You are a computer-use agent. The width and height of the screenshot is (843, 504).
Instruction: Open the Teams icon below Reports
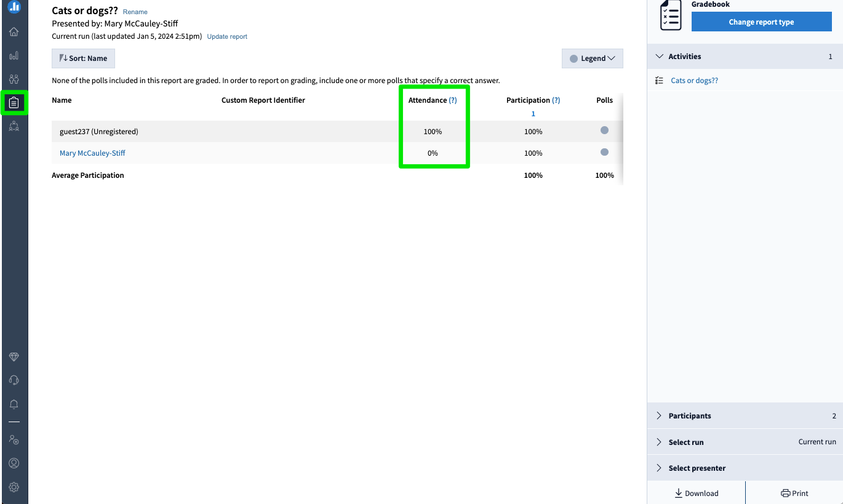14,126
